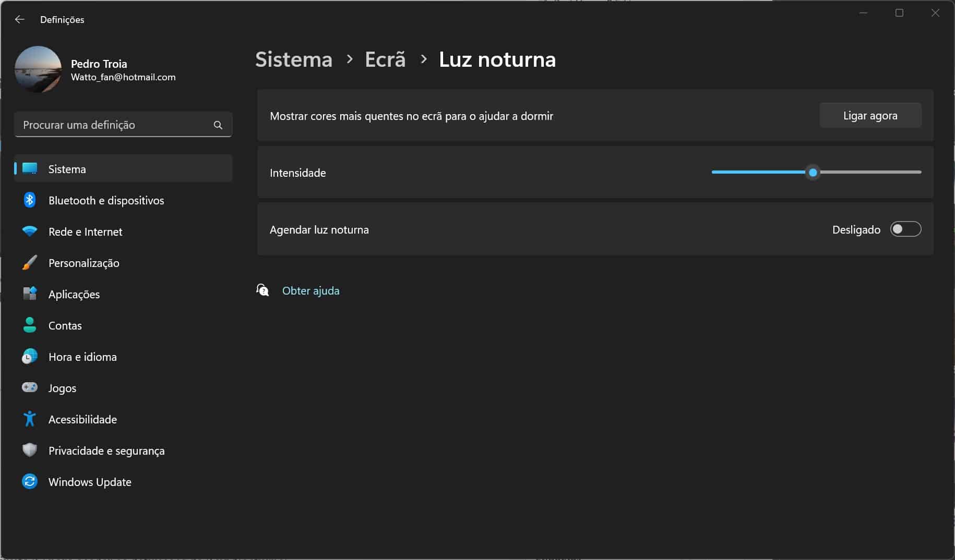Enable the Agendar luz noturna toggle
The height and width of the screenshot is (560, 955).
[905, 229]
